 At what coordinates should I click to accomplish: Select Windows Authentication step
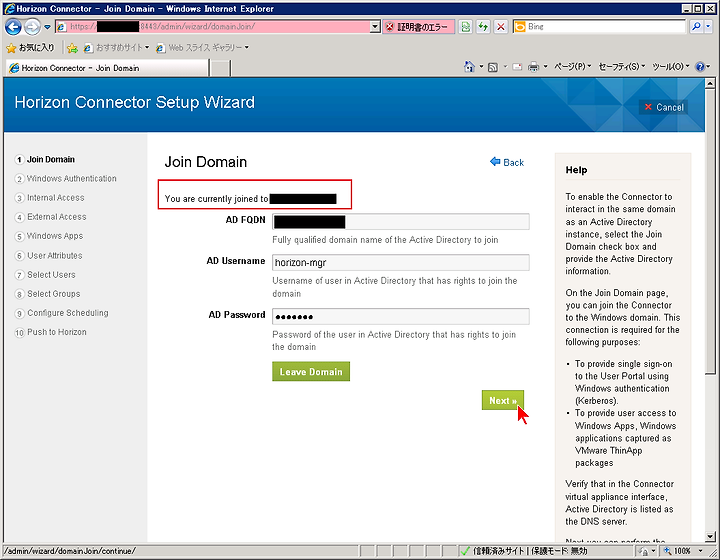click(x=66, y=179)
